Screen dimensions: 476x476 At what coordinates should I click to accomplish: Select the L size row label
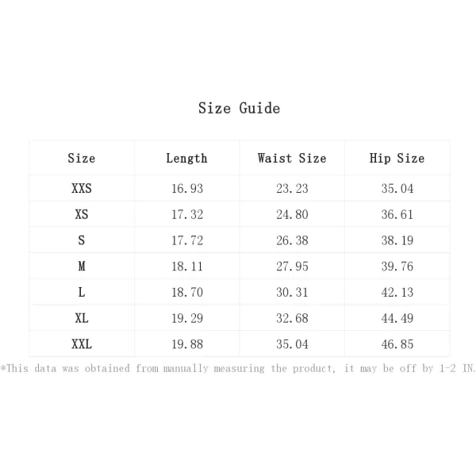[82, 292]
